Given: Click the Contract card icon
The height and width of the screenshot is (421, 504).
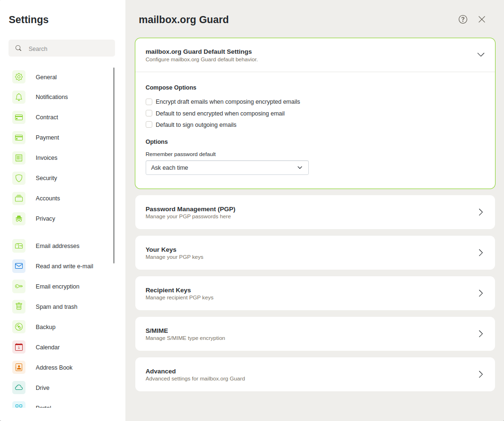Looking at the screenshot, I should click(x=19, y=117).
